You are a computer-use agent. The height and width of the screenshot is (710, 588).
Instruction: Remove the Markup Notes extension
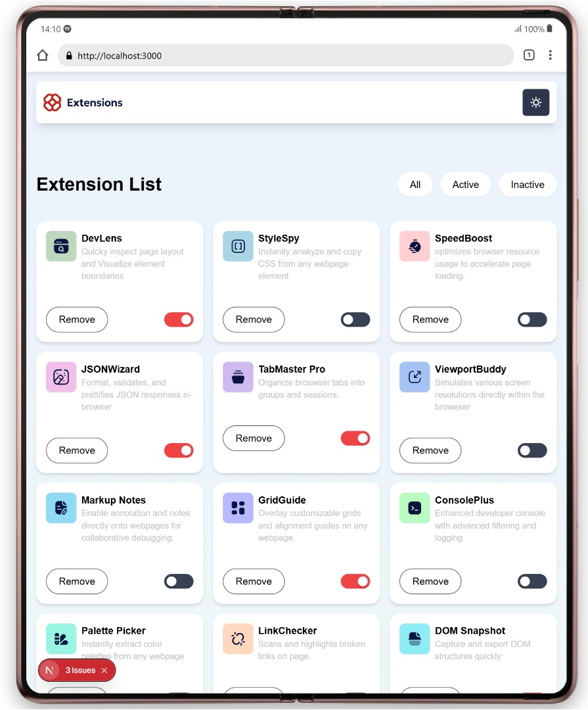(x=77, y=581)
